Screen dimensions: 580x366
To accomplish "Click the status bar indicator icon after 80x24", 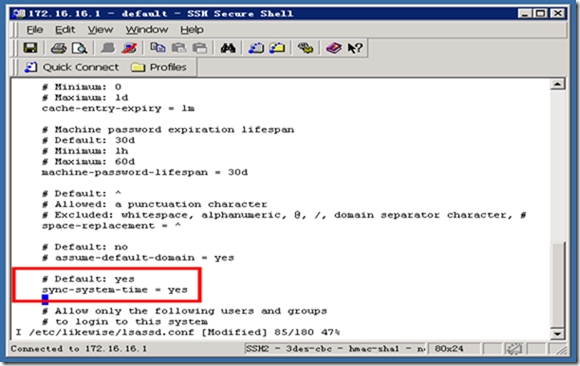I will pos(514,349).
